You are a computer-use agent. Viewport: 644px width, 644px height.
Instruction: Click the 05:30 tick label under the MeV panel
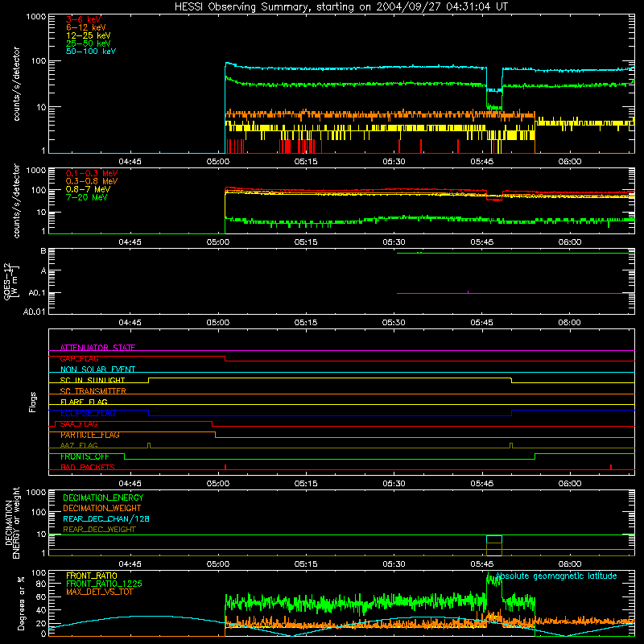point(394,242)
